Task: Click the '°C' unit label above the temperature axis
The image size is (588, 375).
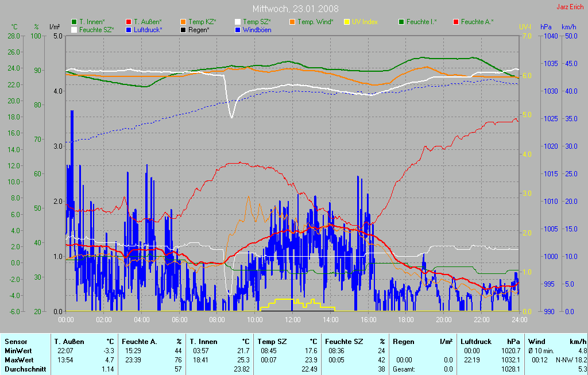Action: click(14, 27)
